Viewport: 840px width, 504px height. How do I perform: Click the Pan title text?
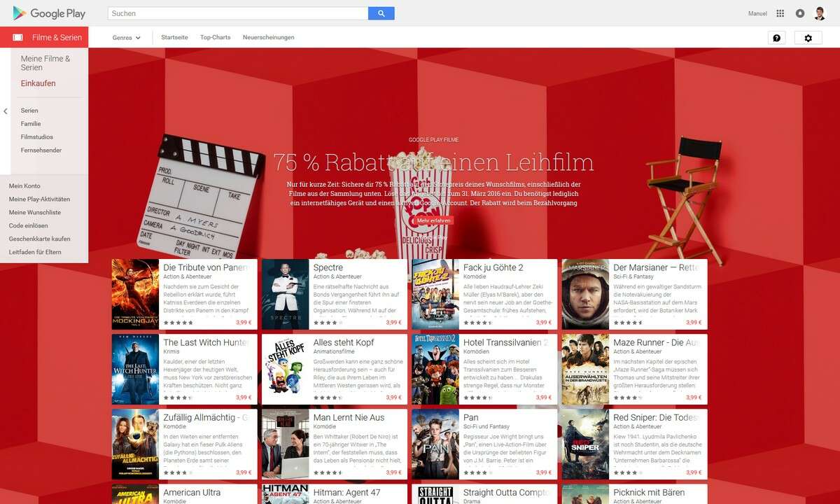pyautogui.click(x=470, y=417)
